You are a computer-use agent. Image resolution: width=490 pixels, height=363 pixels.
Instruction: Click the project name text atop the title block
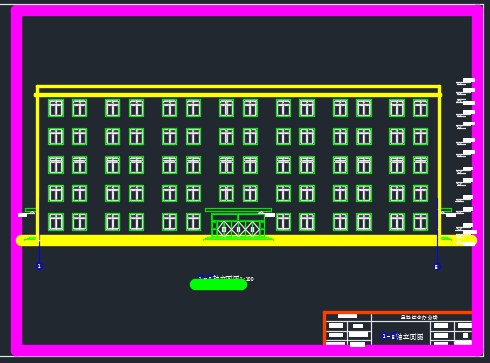pyautogui.click(x=419, y=317)
